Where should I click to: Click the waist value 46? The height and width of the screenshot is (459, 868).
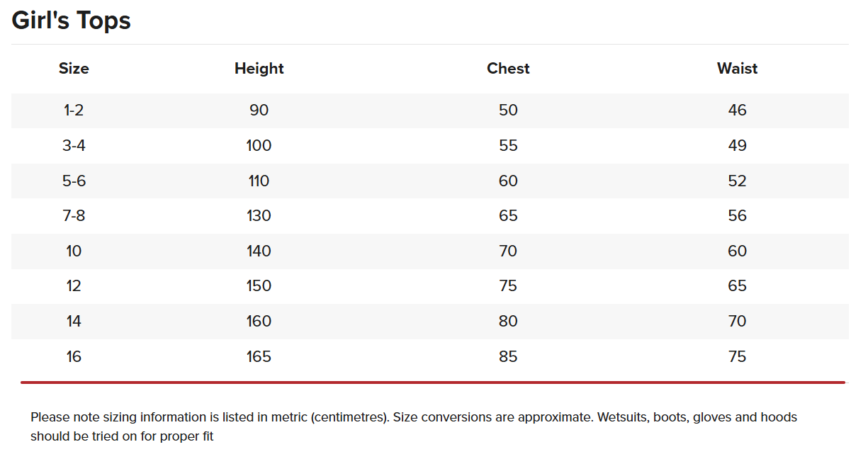737,110
